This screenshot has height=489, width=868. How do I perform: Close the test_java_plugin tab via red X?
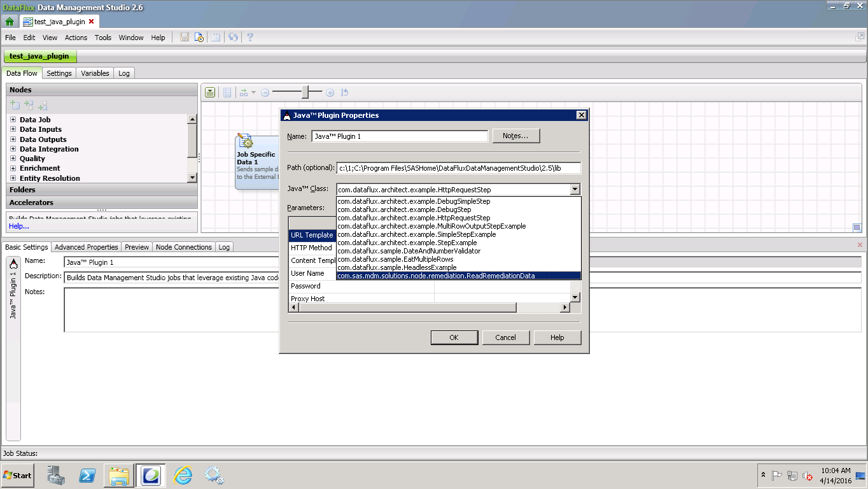92,22
